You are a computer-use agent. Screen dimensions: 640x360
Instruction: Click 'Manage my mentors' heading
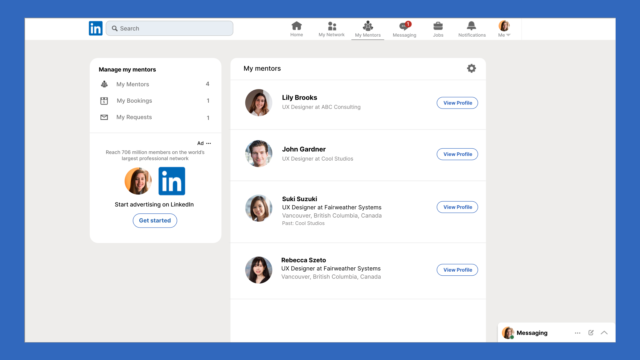[127, 69]
